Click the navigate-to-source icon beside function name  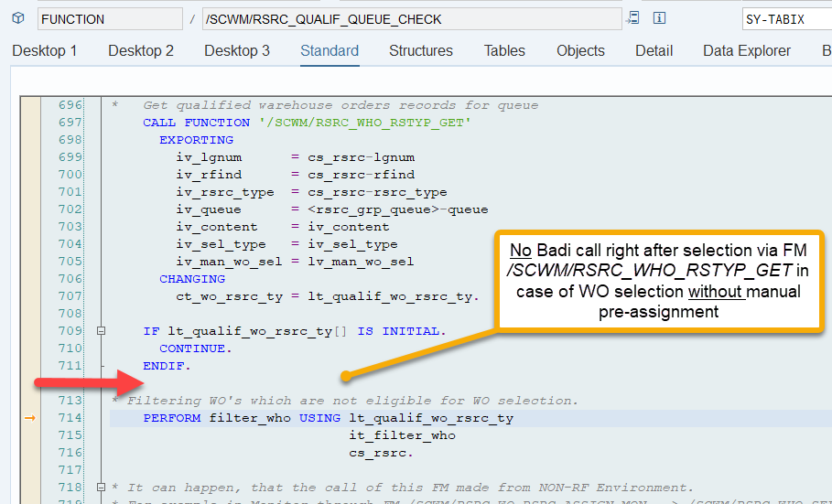click(x=632, y=18)
